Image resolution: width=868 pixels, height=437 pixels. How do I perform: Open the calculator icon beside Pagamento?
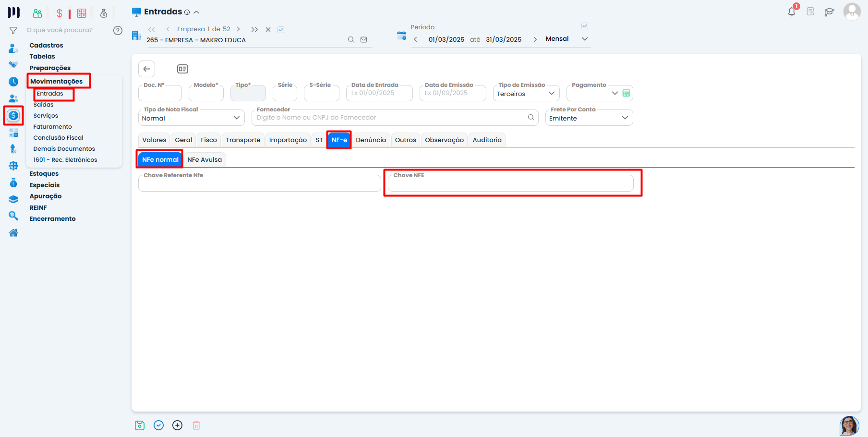(x=626, y=93)
